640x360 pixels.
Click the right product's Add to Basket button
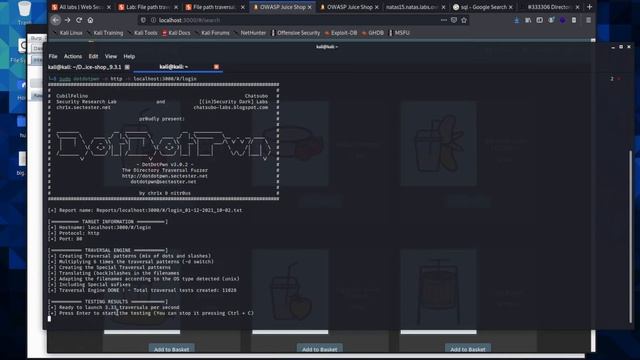pyautogui.click(x=468, y=349)
